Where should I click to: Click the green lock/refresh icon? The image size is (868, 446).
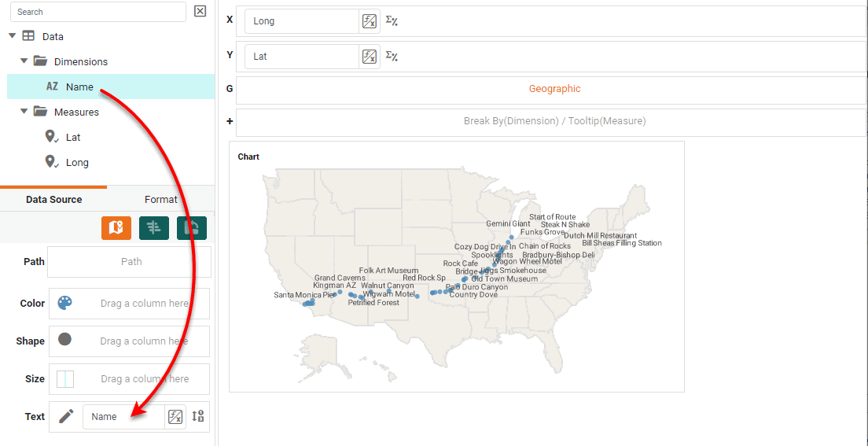192,227
